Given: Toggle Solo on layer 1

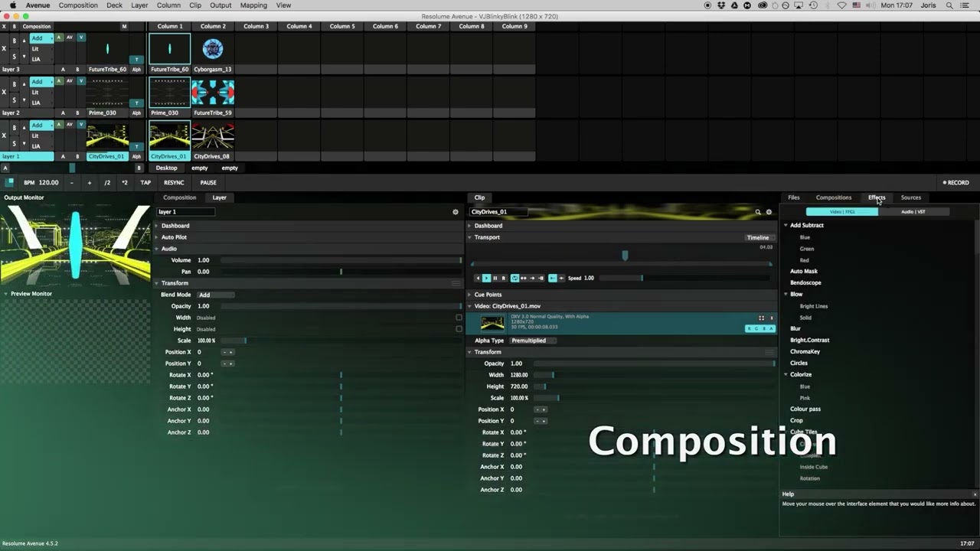Looking at the screenshot, I should [x=14, y=144].
